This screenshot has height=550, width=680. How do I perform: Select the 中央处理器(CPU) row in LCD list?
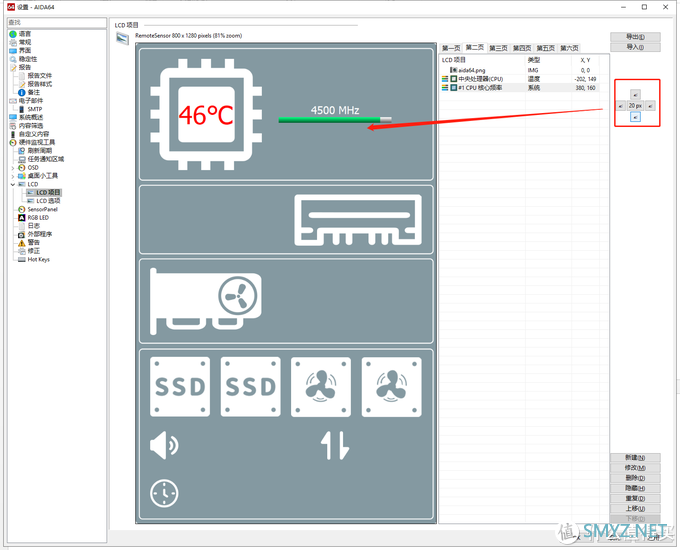488,78
